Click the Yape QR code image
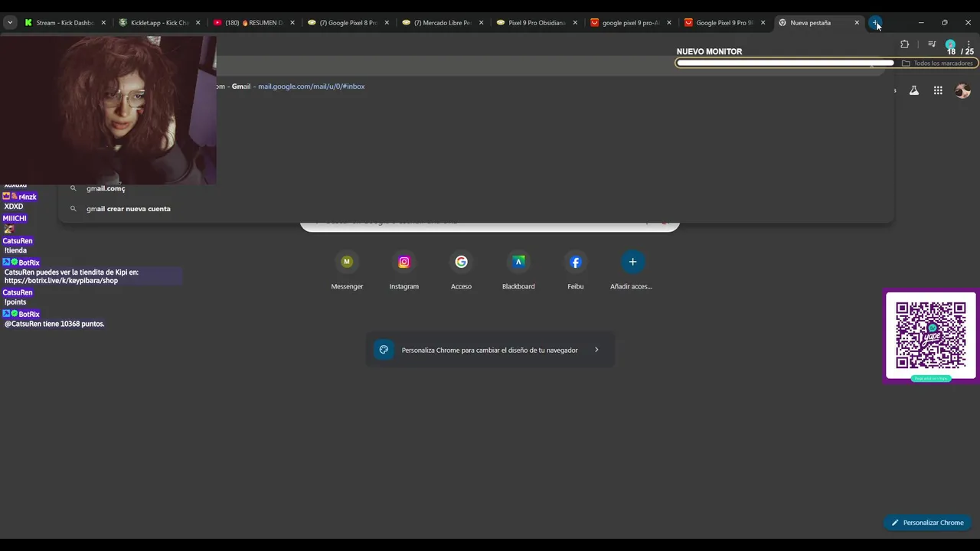 tap(931, 336)
